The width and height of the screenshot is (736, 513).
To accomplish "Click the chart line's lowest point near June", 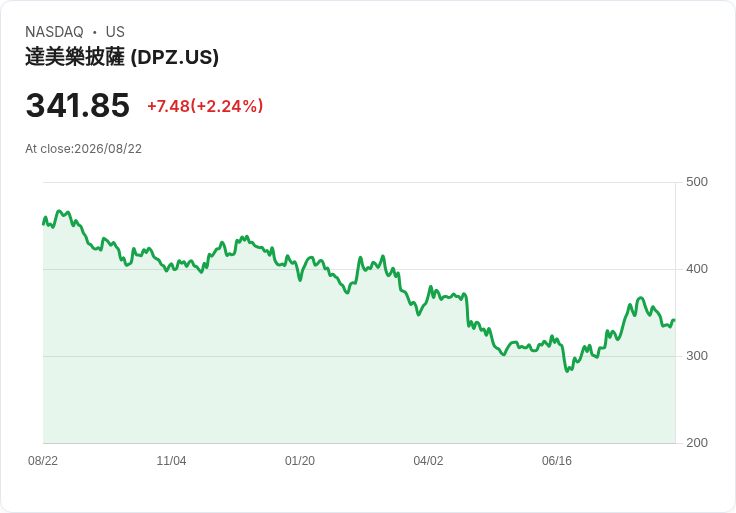I will 567,371.
